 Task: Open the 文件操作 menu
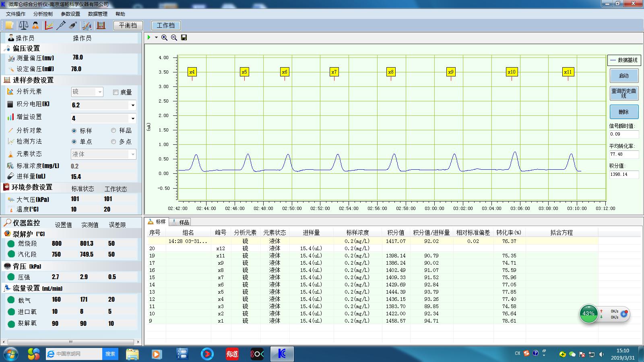pos(16,14)
